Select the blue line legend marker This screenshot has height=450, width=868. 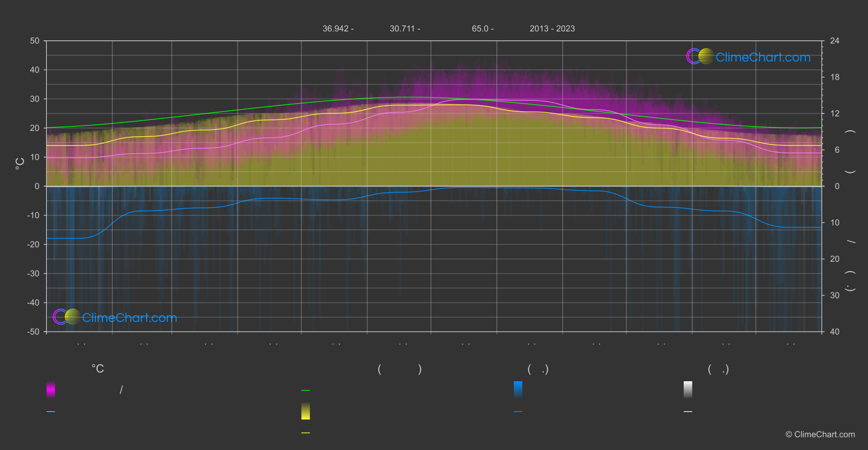[x=518, y=412]
